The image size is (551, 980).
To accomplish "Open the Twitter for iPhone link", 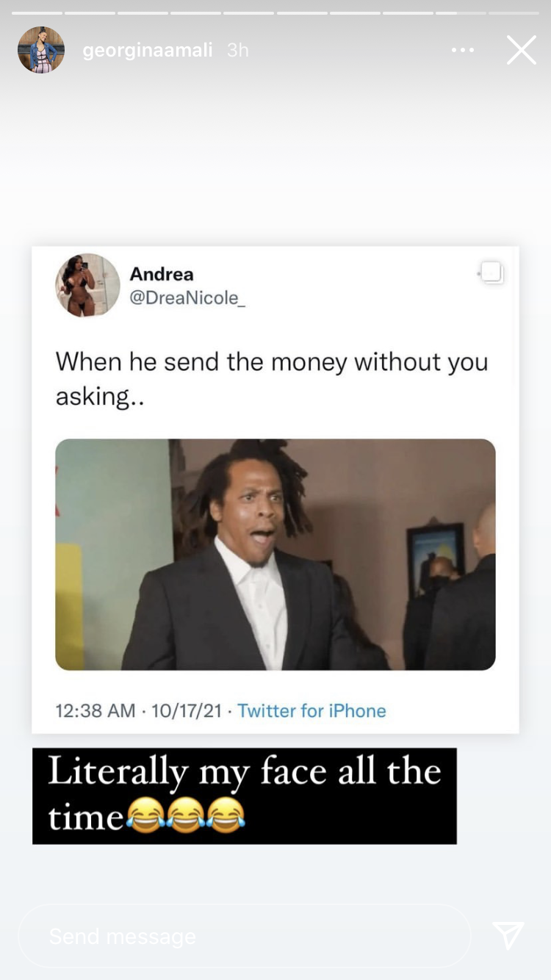I will 311,710.
